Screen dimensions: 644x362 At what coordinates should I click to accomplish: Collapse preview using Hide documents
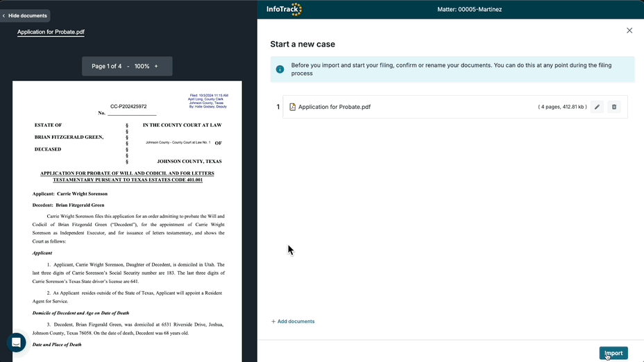click(x=25, y=15)
